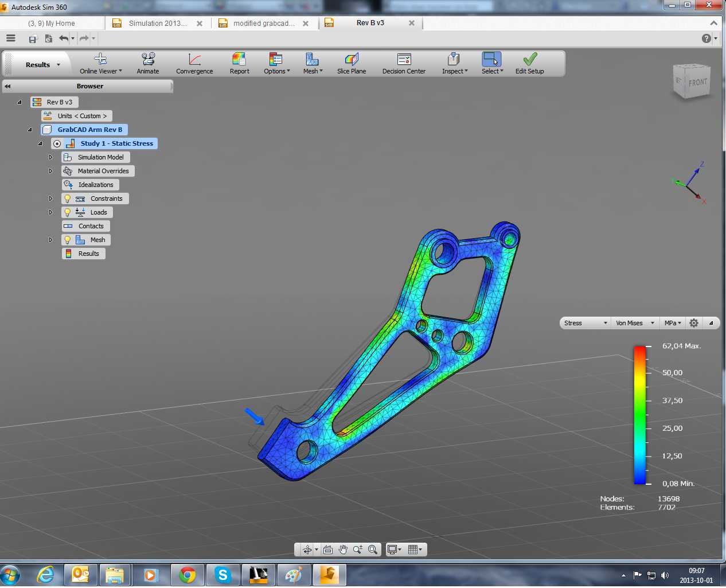Collapse the GrabCAD Arm Rev B node

click(x=30, y=130)
